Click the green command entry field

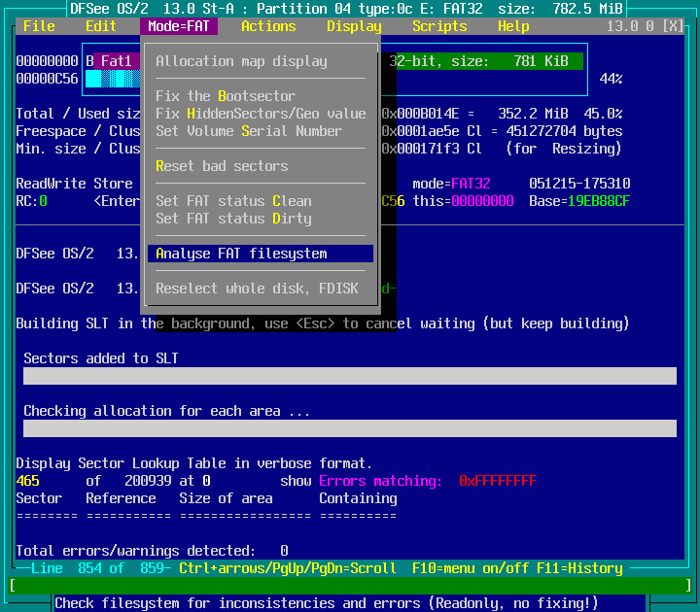[350, 585]
